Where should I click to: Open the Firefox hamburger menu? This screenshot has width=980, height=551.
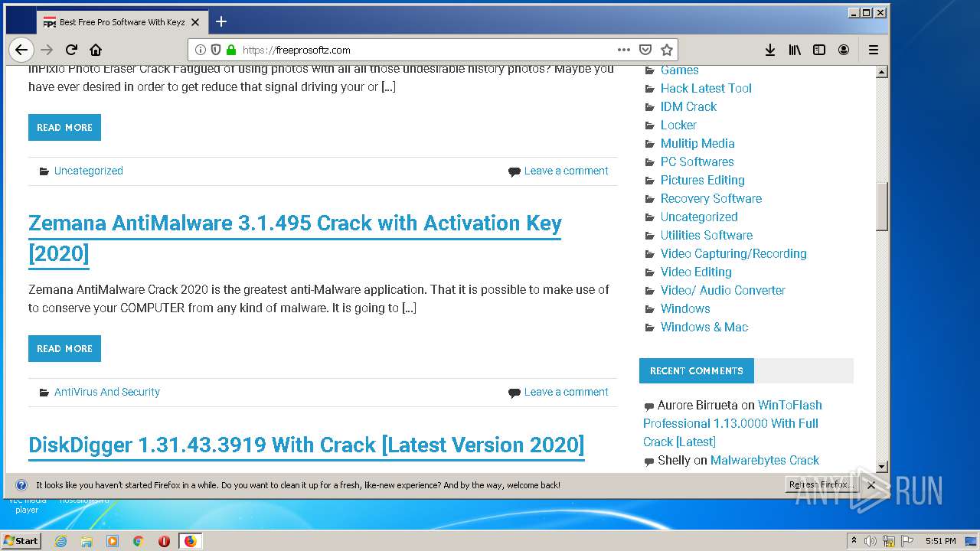874,50
